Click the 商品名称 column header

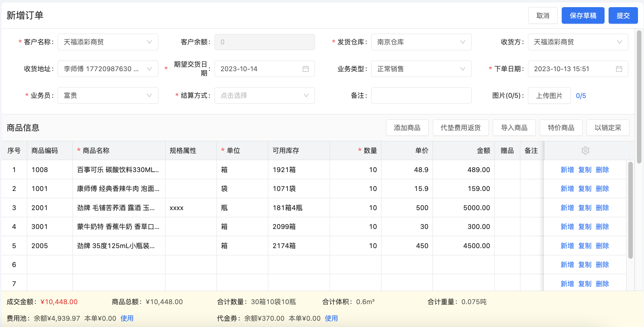pyautogui.click(x=119, y=151)
